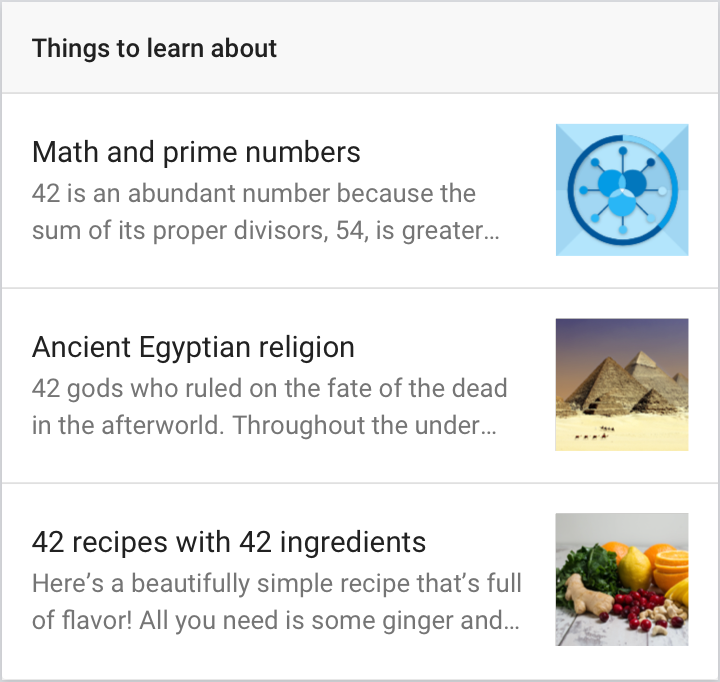Click the camel caravan in pyramids photo

pyautogui.click(x=596, y=434)
